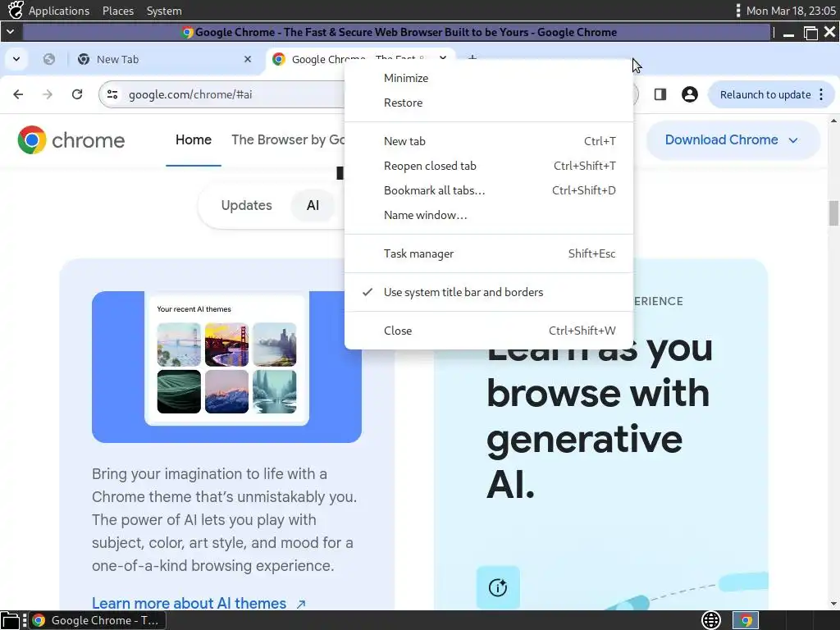This screenshot has height=630, width=840.
Task: Open Chrome three-dot menu beside Relaunch
Action: pyautogui.click(x=821, y=95)
